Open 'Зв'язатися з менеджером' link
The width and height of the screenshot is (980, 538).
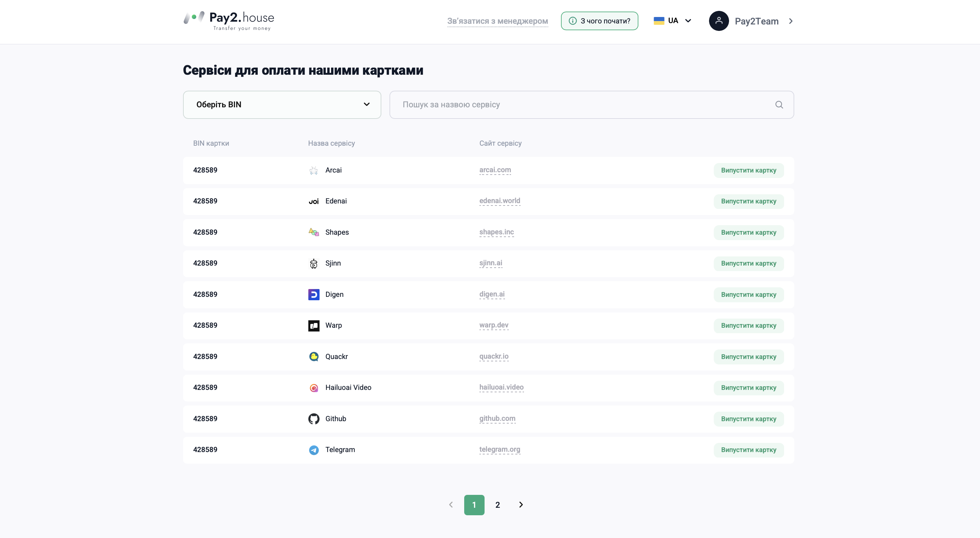(497, 21)
